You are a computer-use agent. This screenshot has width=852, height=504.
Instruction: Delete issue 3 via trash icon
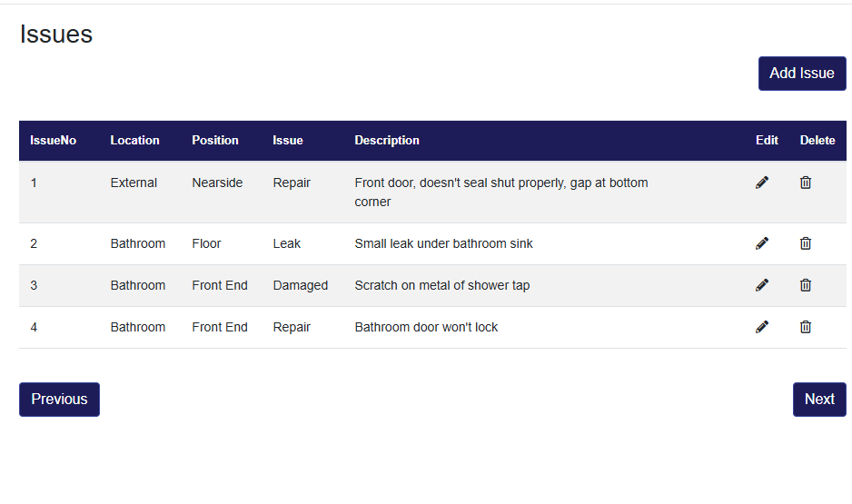pos(806,285)
